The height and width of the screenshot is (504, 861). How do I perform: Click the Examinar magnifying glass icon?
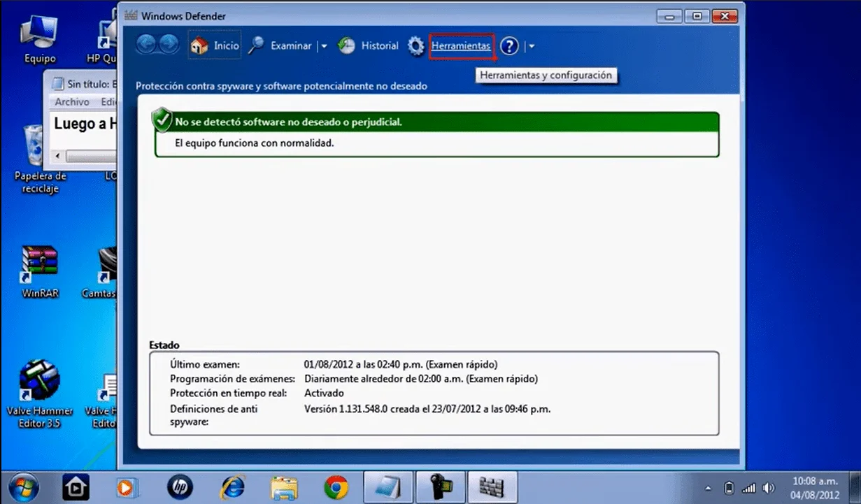click(x=257, y=46)
